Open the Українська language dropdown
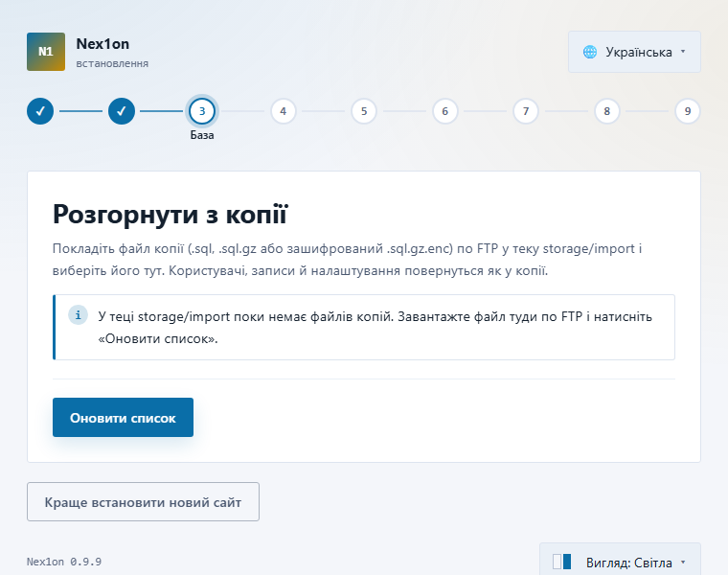Viewport: 728px width, 575px height. point(634,52)
